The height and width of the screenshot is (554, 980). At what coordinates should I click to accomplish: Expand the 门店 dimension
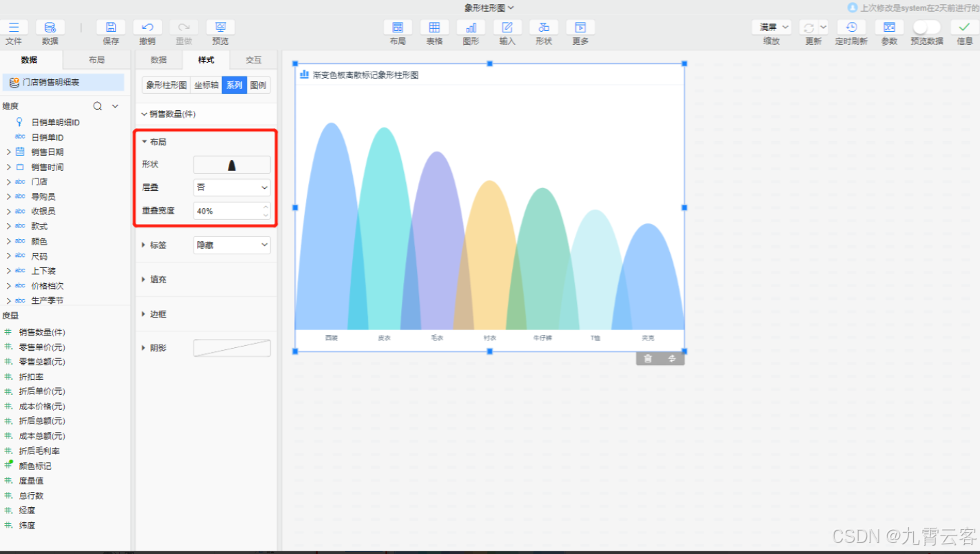(8, 182)
